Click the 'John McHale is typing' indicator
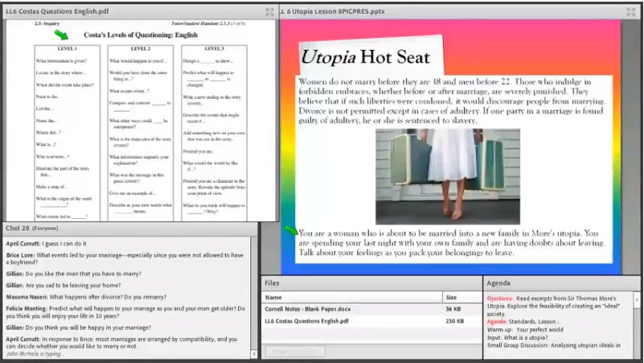 pos(34,354)
